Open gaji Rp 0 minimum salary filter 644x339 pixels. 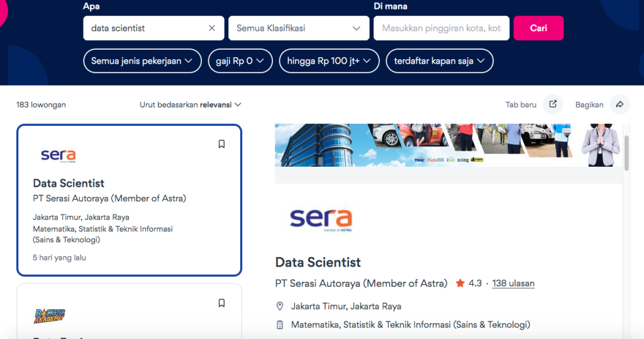(x=240, y=61)
